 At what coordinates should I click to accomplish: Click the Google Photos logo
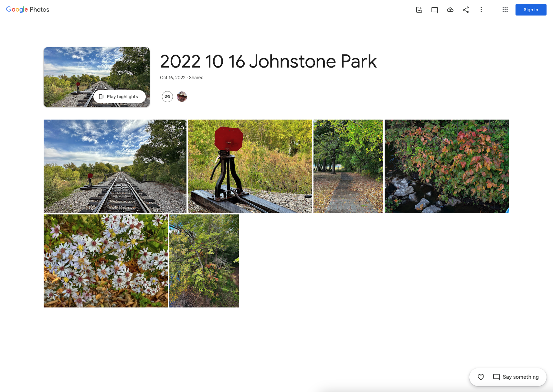click(28, 10)
